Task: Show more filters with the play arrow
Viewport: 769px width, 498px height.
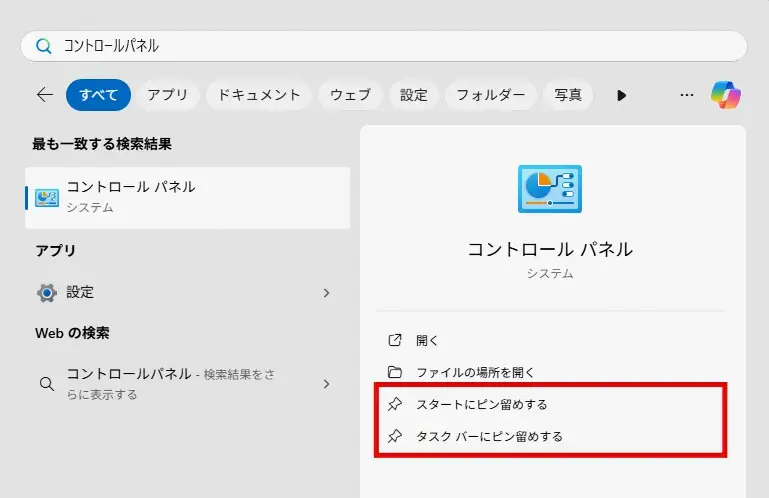Action: 621,95
